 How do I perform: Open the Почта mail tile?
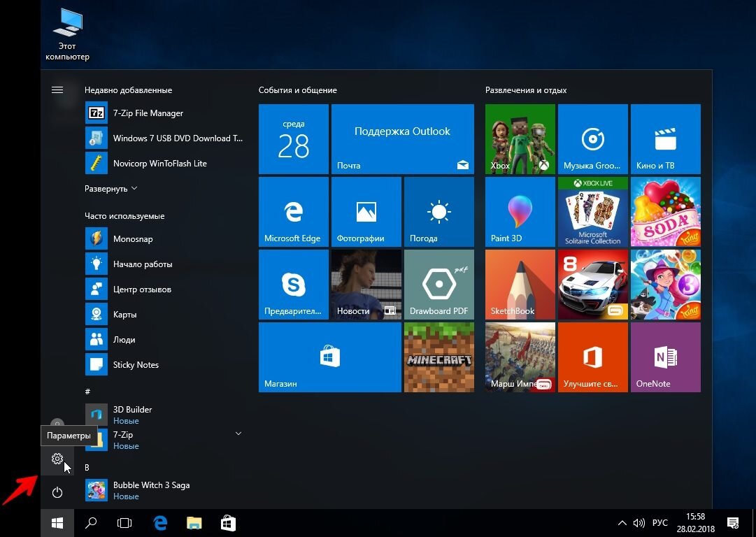(x=403, y=139)
